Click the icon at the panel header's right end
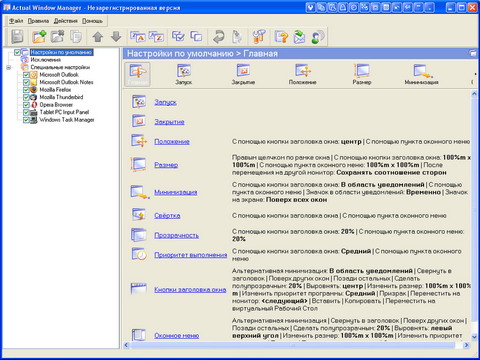Viewport: 480px width, 360px height. coord(473,53)
